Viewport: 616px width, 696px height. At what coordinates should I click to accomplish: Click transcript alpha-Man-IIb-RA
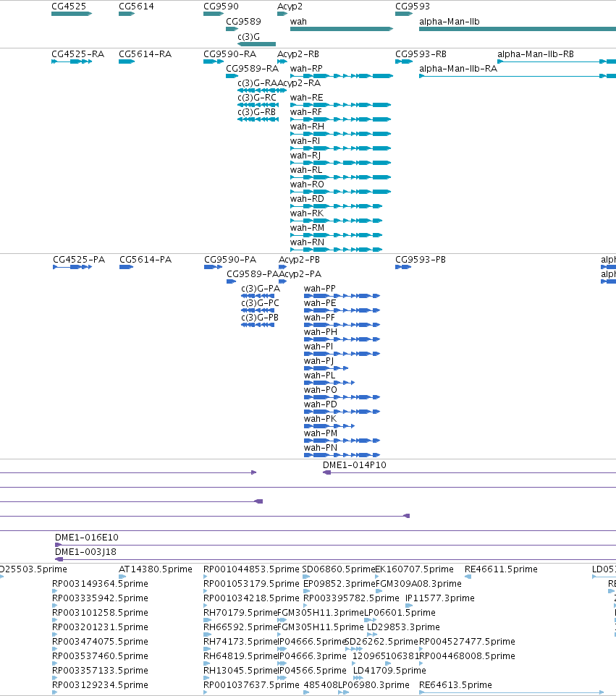pos(458,69)
